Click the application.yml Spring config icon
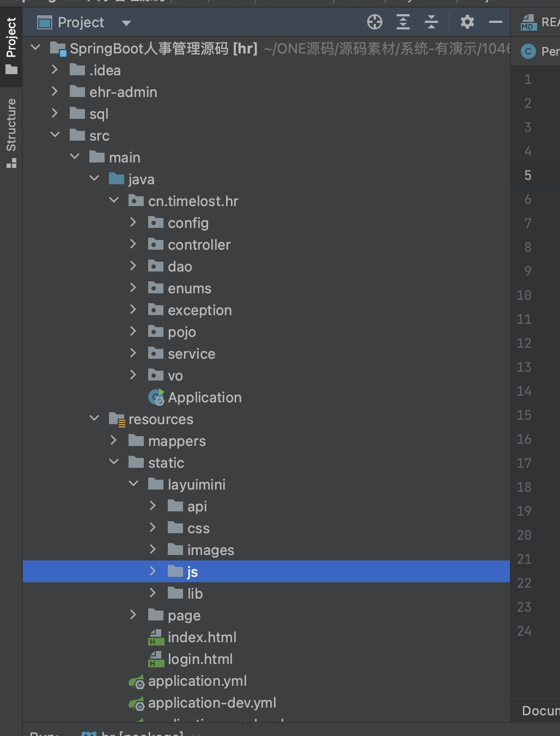Viewport: 560px width, 736px height. [x=137, y=681]
